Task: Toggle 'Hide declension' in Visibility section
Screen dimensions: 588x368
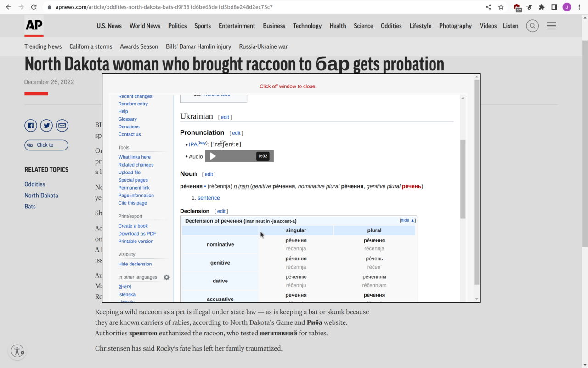Action: tap(135, 264)
